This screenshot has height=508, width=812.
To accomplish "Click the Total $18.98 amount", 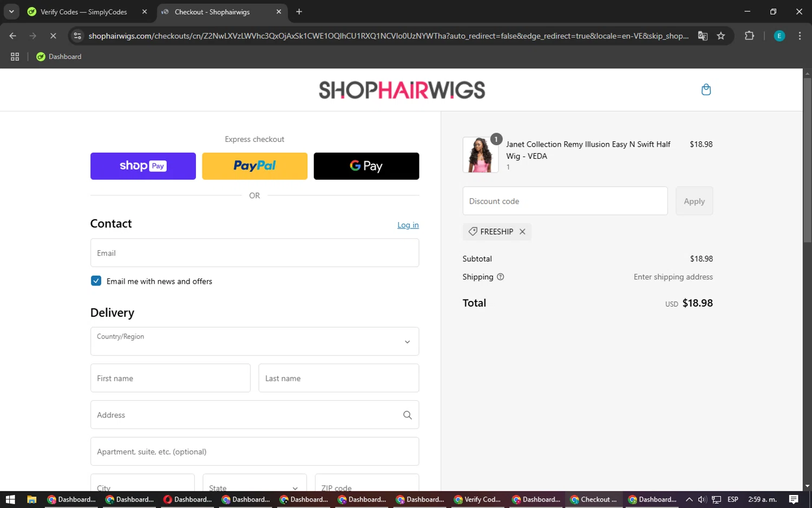I will pyautogui.click(x=697, y=303).
